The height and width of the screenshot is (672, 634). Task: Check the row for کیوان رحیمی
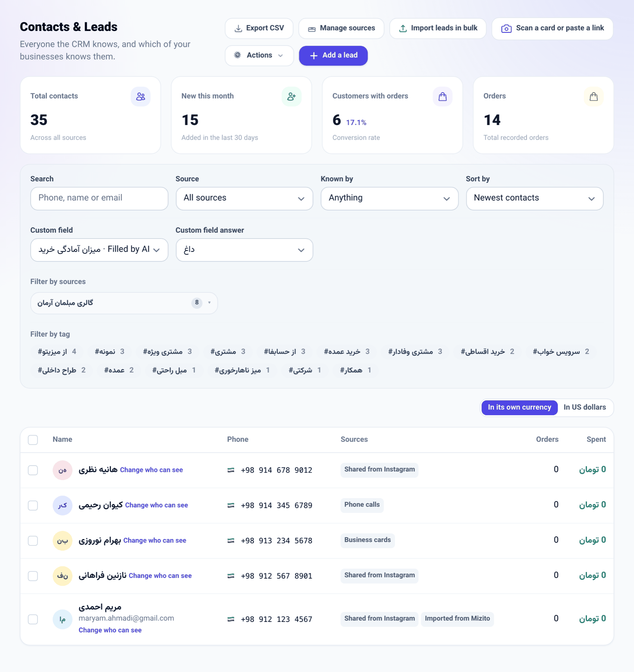33,505
